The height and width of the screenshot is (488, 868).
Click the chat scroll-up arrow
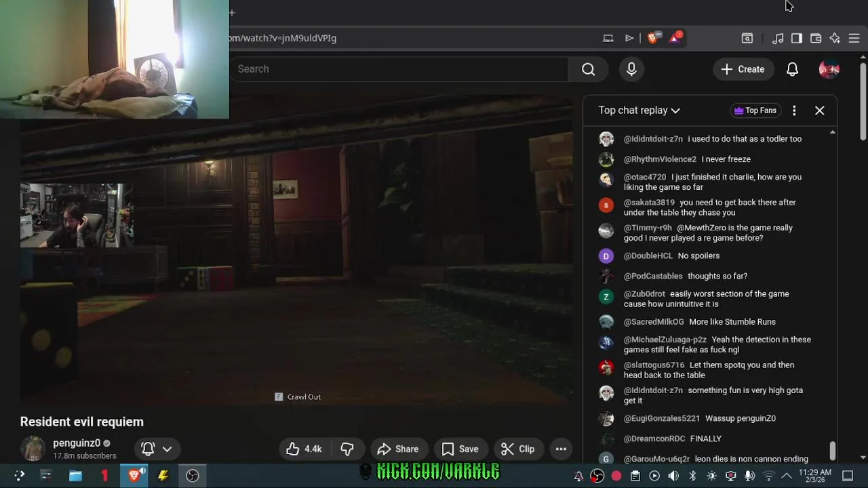click(833, 132)
